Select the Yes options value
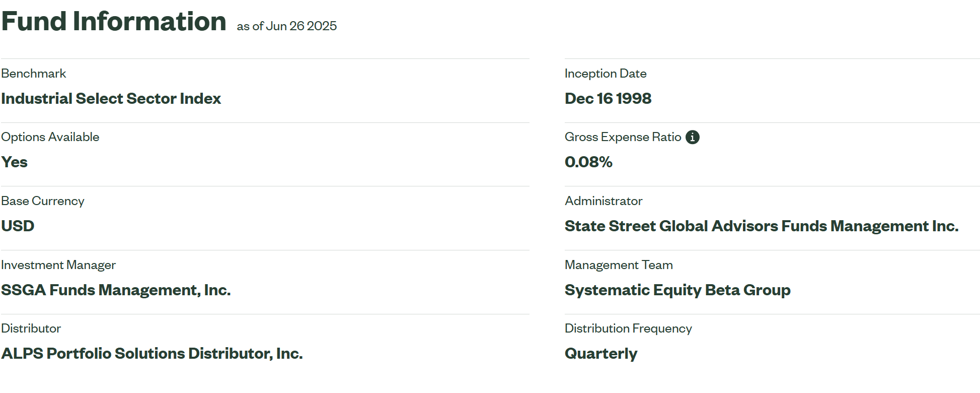The image size is (980, 393). (15, 162)
